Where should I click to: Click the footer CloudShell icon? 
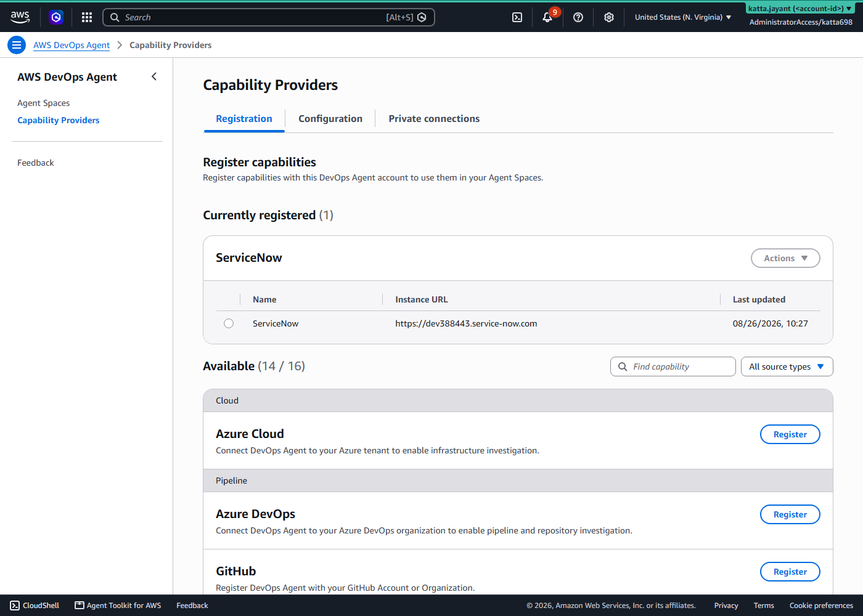pos(15,606)
